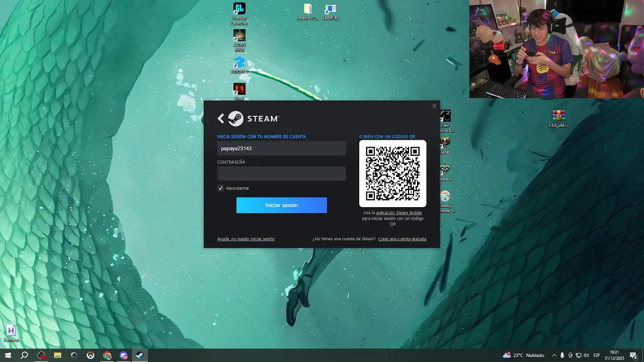
Task: Open Google Chrome from the taskbar
Action: coord(107,355)
